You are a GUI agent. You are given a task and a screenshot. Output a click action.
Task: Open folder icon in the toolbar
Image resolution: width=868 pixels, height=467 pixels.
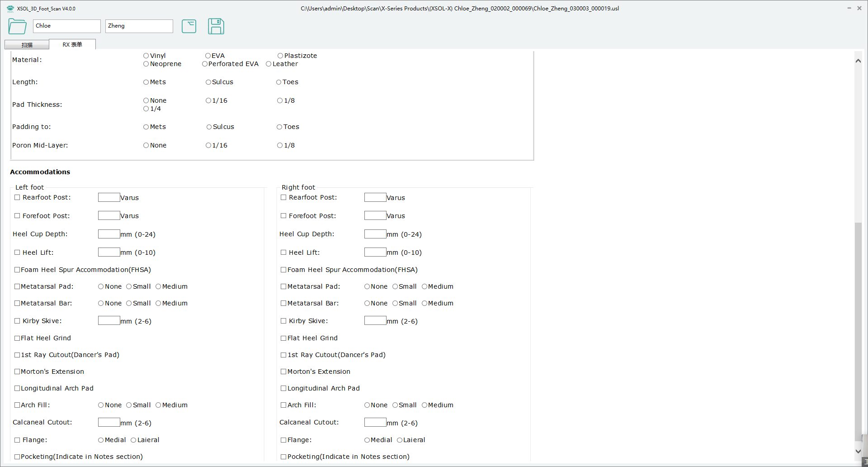pos(17,26)
